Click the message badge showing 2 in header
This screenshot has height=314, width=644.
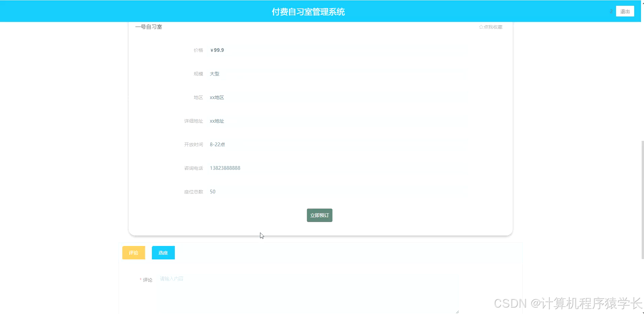(611, 11)
